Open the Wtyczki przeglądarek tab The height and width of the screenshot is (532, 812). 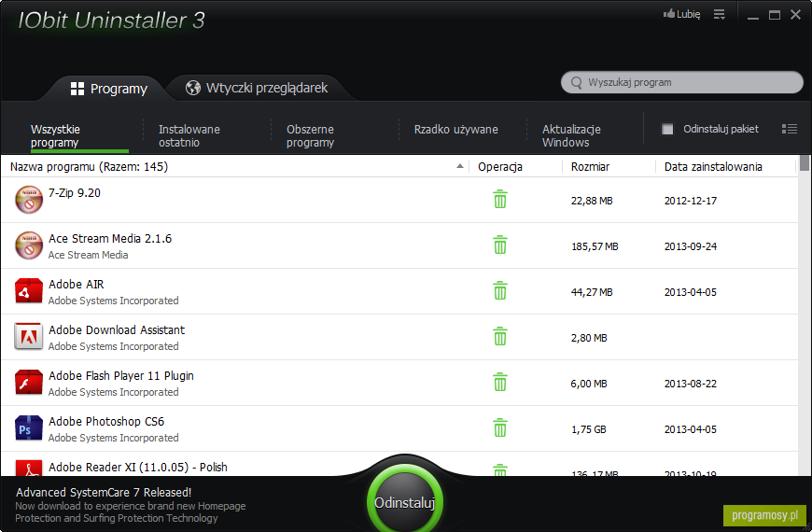(257, 88)
